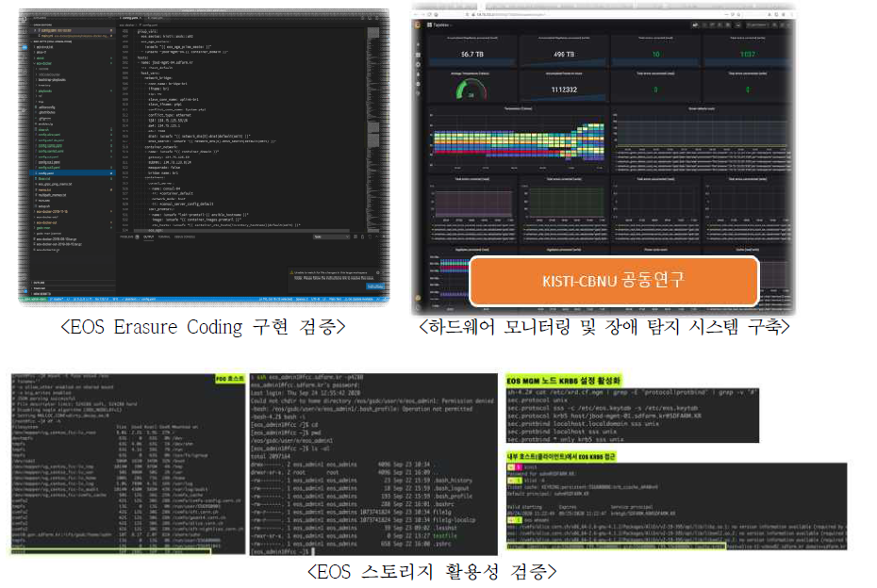
Task: Click the blue button in VS Code notification
Action: click(x=372, y=287)
